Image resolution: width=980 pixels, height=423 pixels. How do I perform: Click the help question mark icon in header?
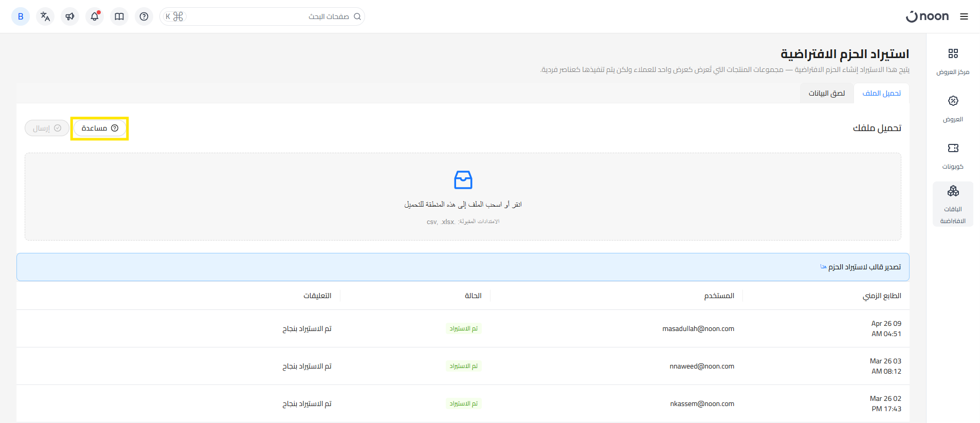(144, 16)
